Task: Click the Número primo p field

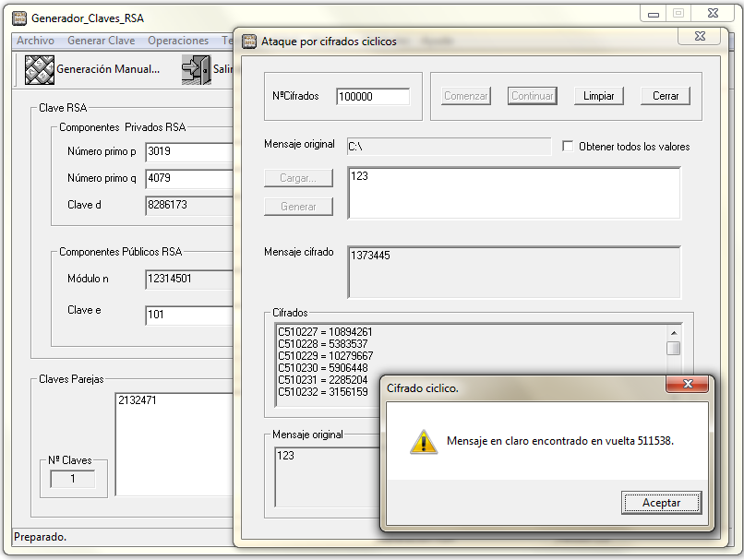Action: 188,152
